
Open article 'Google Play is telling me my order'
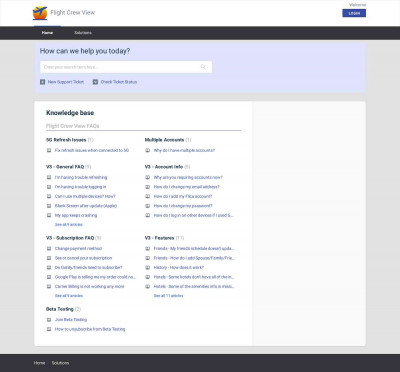pos(95,277)
